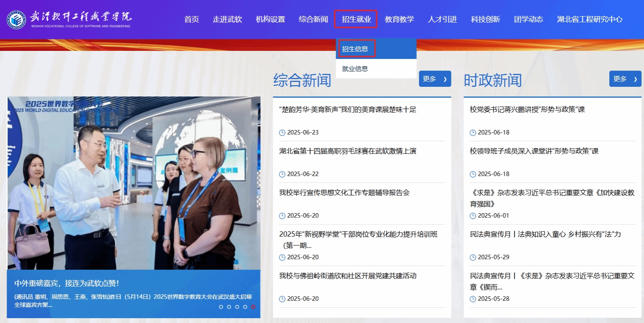Click the main carousel news photo
Image resolution: width=644 pixels, height=323 pixels.
[x=134, y=182]
